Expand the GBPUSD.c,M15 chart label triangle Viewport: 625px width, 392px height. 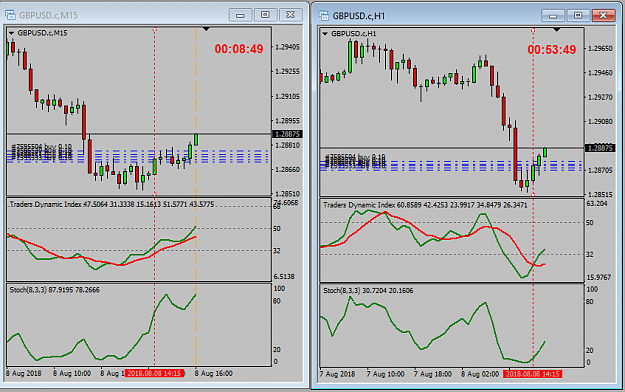click(x=11, y=33)
